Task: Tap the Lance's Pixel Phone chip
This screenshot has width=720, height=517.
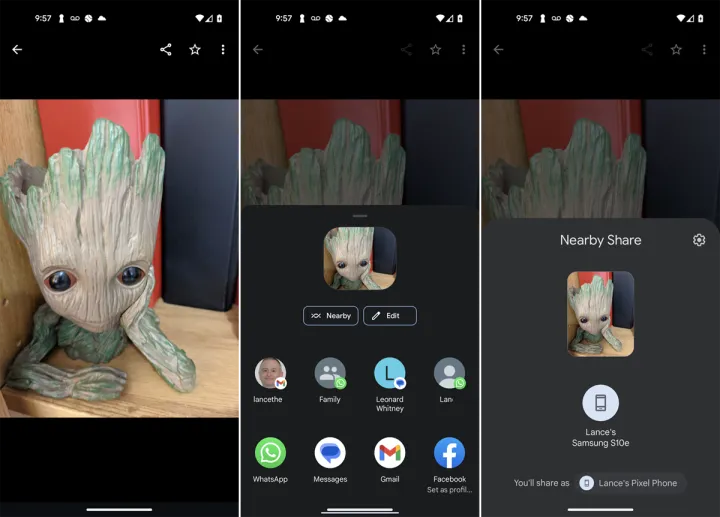Action: (x=630, y=483)
